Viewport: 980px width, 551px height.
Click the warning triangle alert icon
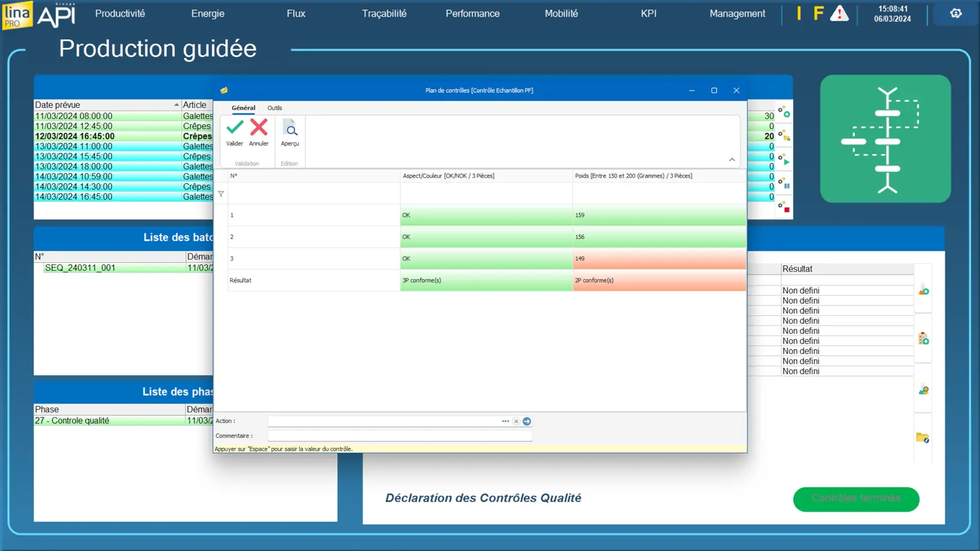tap(839, 14)
